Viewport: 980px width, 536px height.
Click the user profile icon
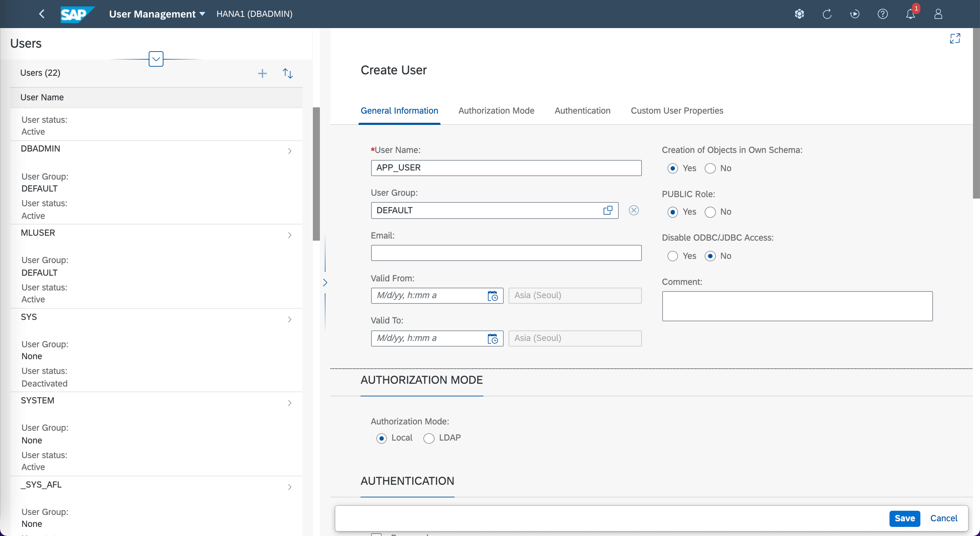938,14
